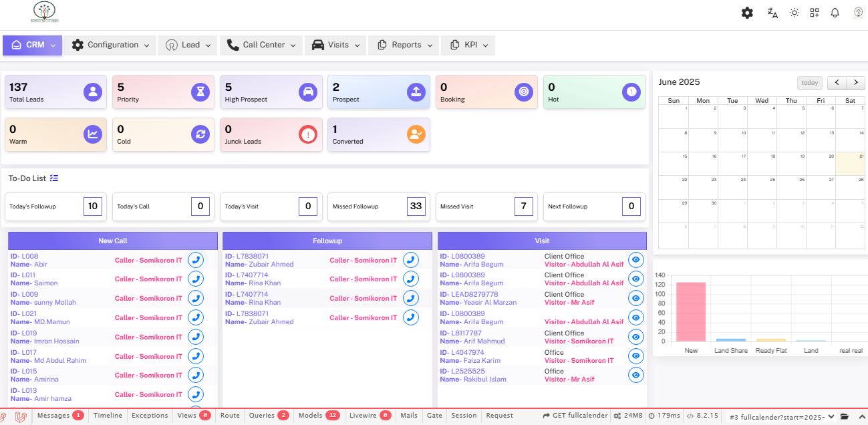View the visit of Rakibul Islam

pyautogui.click(x=635, y=375)
